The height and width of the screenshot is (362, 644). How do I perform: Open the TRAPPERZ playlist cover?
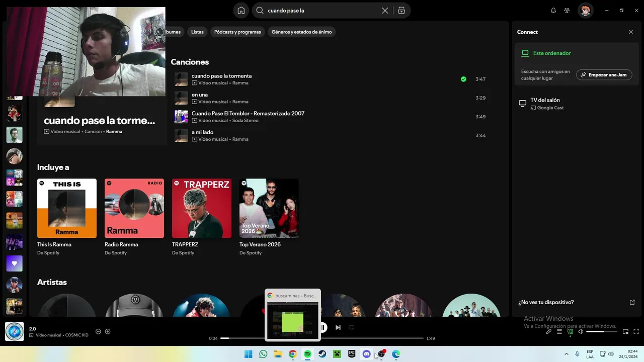pos(202,208)
